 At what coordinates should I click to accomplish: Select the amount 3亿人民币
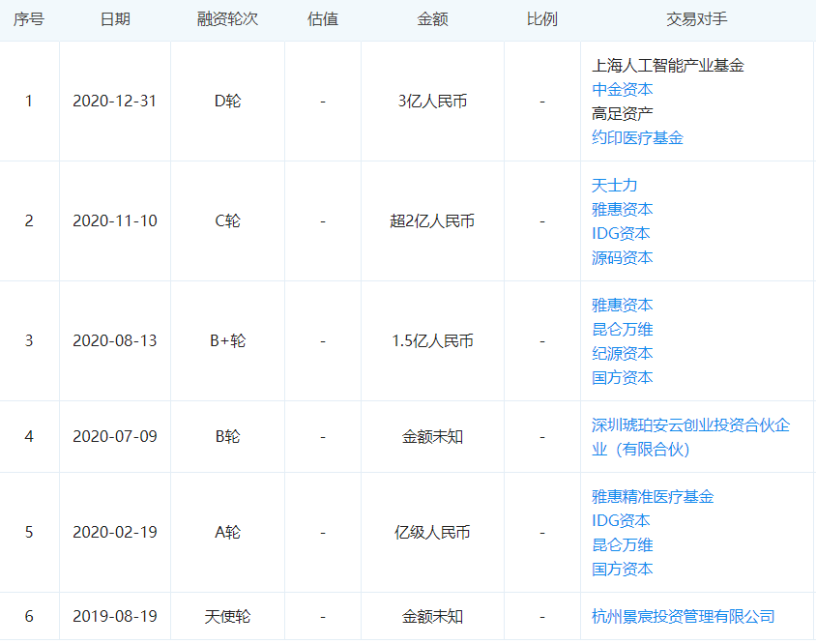(432, 101)
